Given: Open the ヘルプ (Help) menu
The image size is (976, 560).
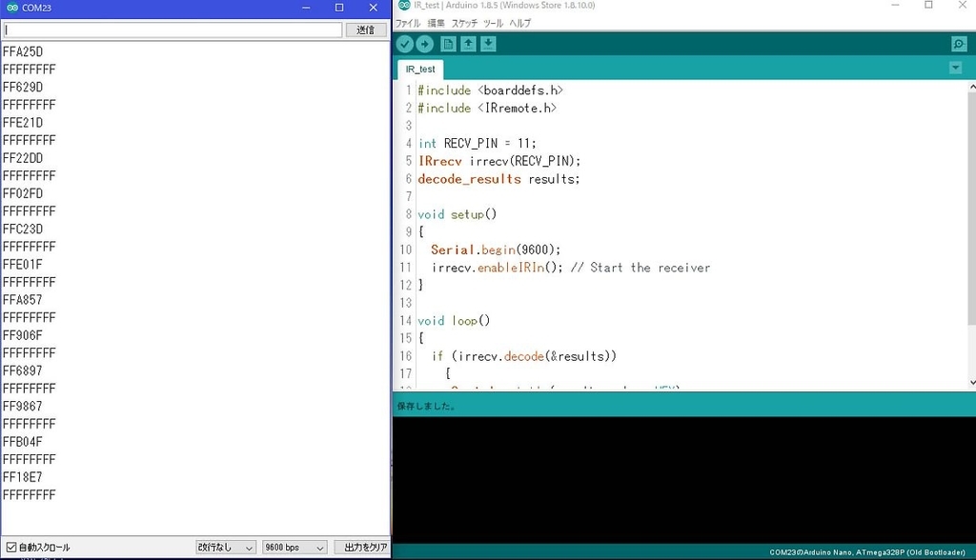Looking at the screenshot, I should (519, 23).
